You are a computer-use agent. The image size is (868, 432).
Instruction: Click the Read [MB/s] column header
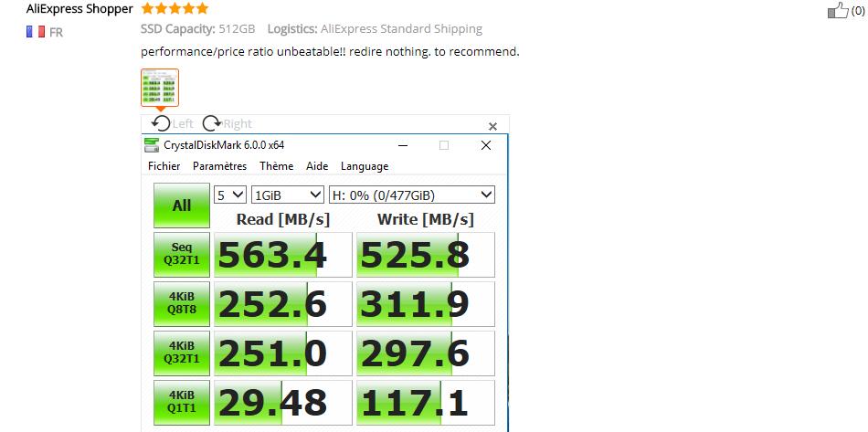[283, 219]
